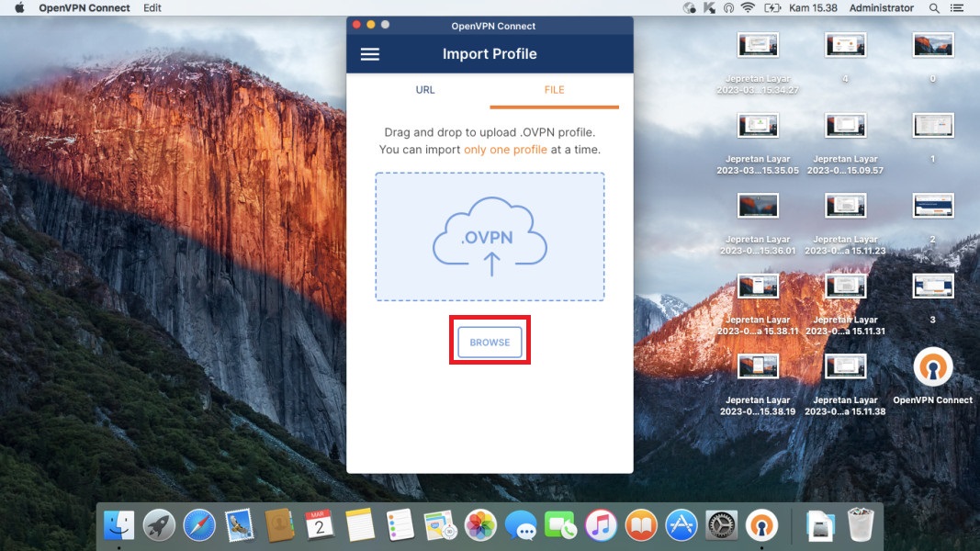Open the hamburger menu in OpenVPN Connect
980x551 pixels.
(369, 54)
